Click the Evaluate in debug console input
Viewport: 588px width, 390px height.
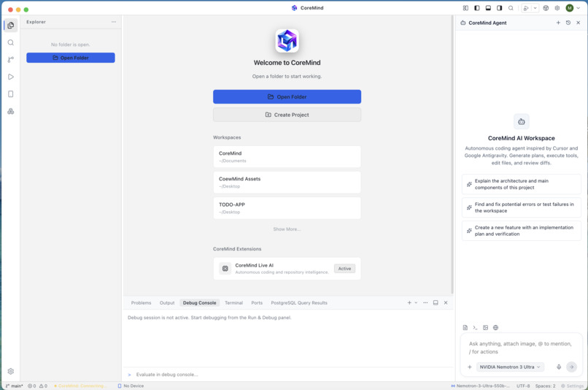288,374
